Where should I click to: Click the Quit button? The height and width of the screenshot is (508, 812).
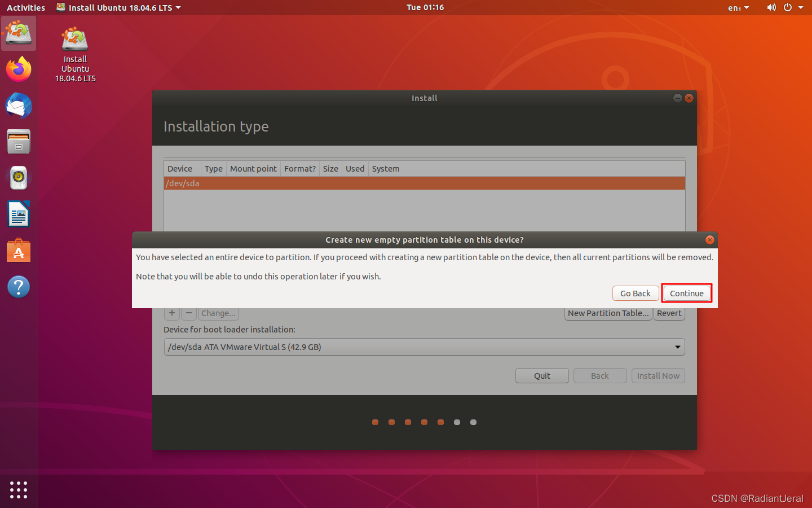pyautogui.click(x=542, y=376)
